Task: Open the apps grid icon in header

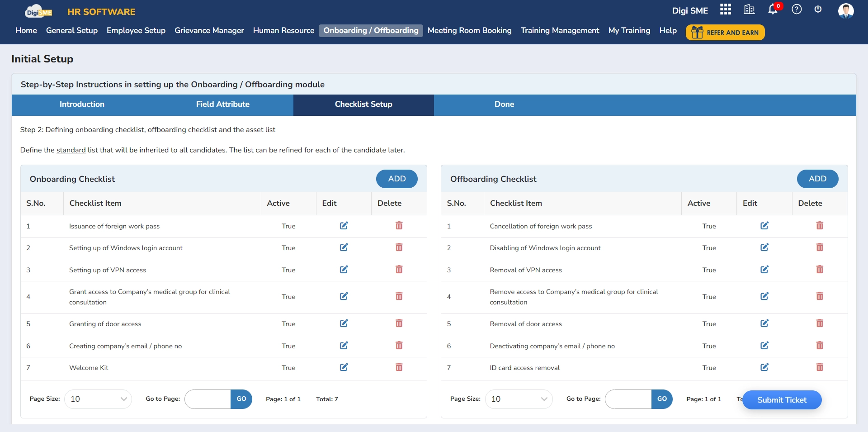Action: 725,9
